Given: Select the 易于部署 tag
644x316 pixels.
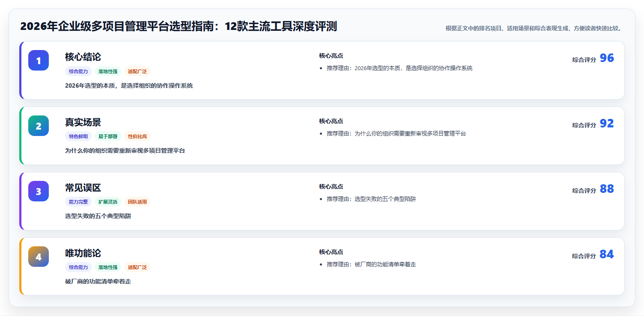Looking at the screenshot, I should click(108, 136).
